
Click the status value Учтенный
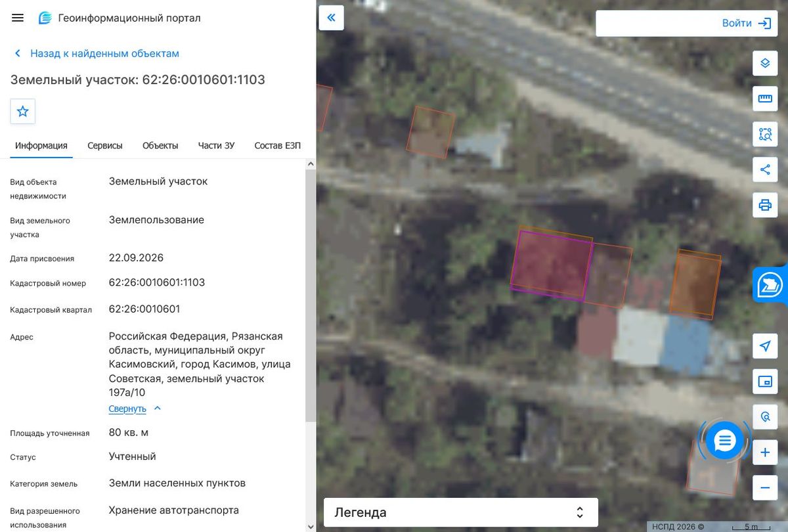click(133, 456)
